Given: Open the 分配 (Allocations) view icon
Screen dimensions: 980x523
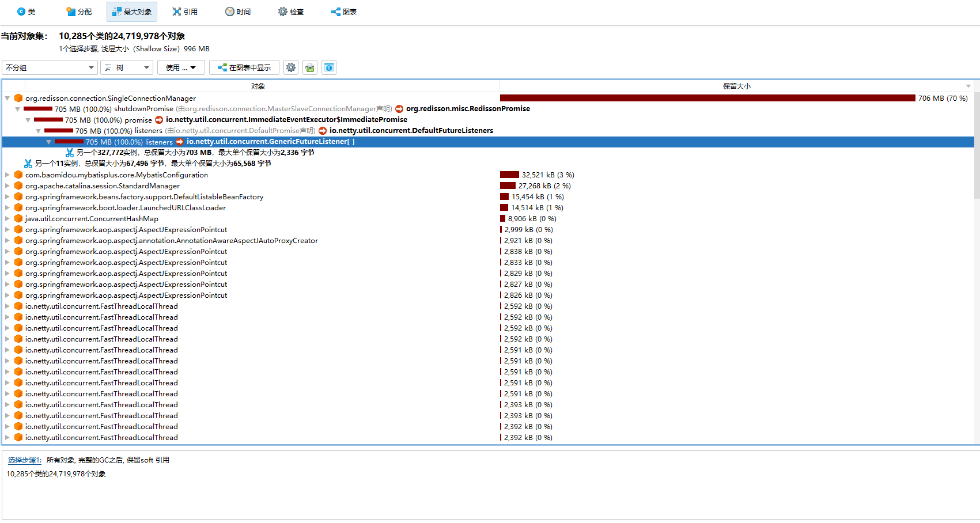Looking at the screenshot, I should [x=78, y=12].
